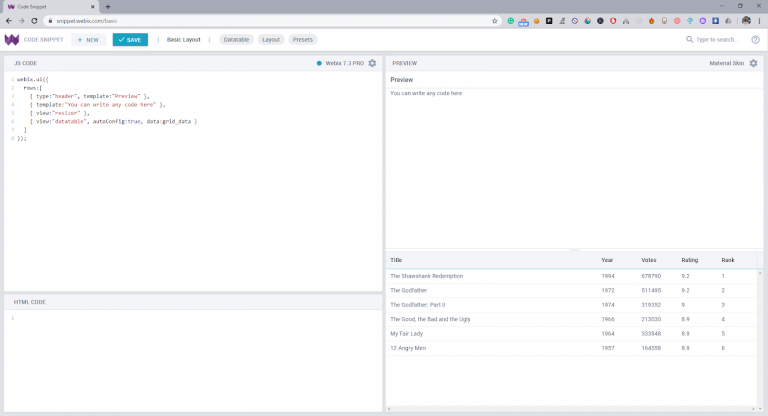768x416 pixels.
Task: Select the Presets tag
Action: pos(303,40)
